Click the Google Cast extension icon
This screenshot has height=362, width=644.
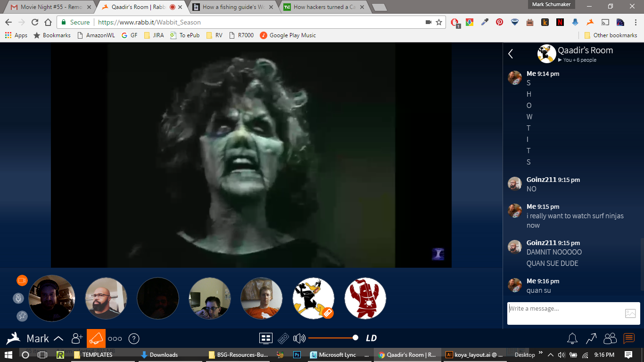pyautogui.click(x=605, y=22)
